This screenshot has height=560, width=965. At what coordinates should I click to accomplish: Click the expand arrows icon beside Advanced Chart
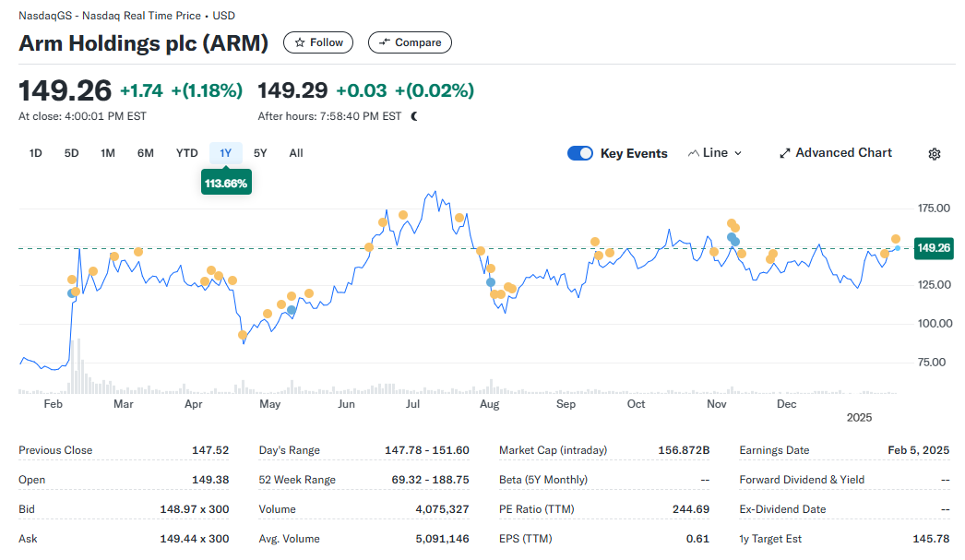pos(785,153)
